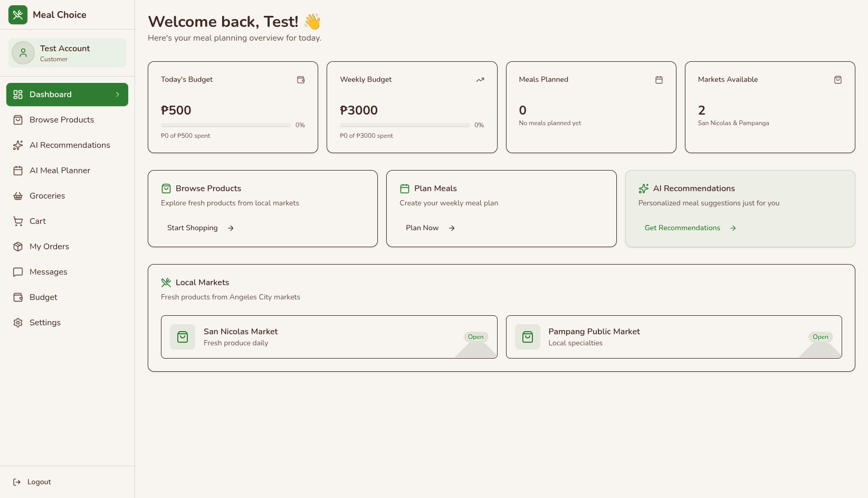Click the calendar icon in Meals Planned card

659,80
